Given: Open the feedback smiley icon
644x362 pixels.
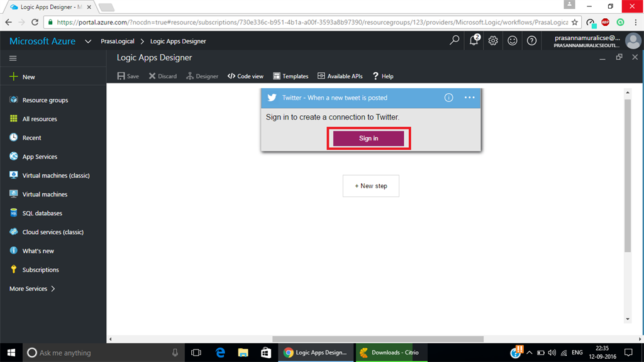Looking at the screenshot, I should [512, 40].
